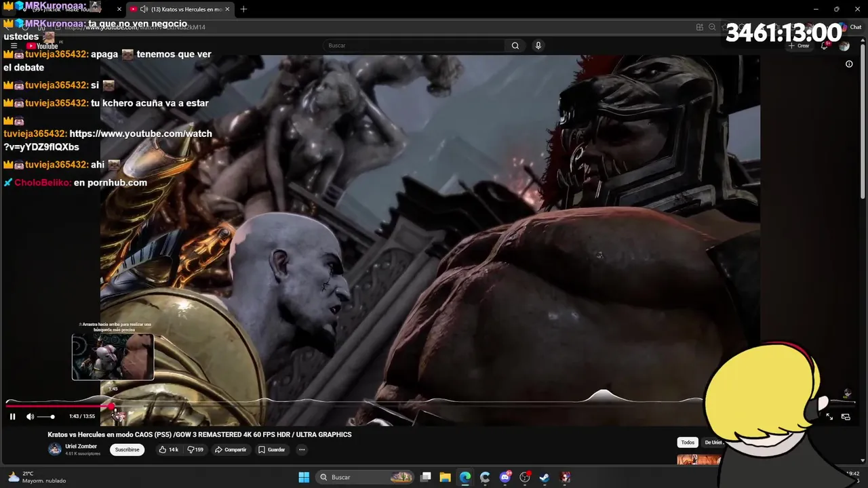Open the browser split-screen icon in address bar
868x488 pixels.
coord(699,27)
